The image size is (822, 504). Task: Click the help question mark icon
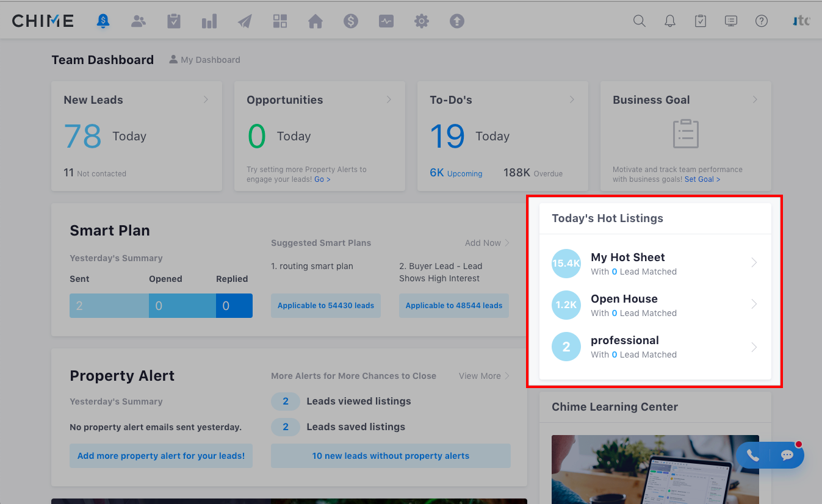761,21
